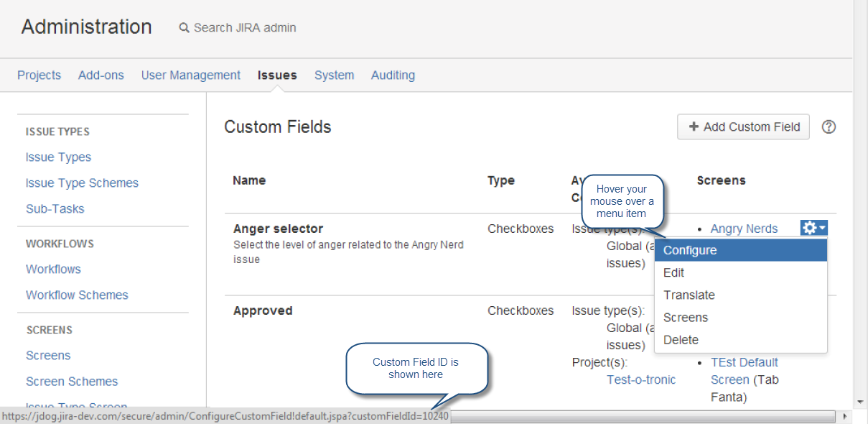The height and width of the screenshot is (424, 868).
Task: Open the gear dropdown for Anger selector
Action: pyautogui.click(x=813, y=228)
